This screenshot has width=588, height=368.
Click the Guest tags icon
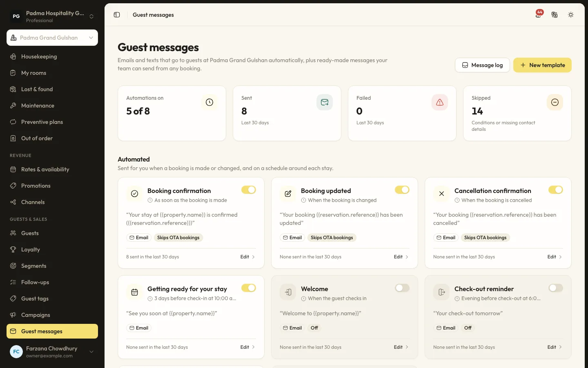pyautogui.click(x=13, y=298)
